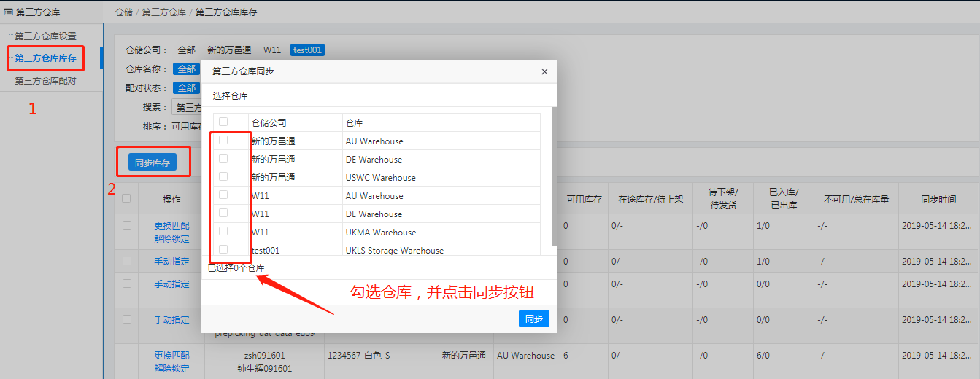Select 第三方仓库库存 in the sidebar

coord(45,58)
